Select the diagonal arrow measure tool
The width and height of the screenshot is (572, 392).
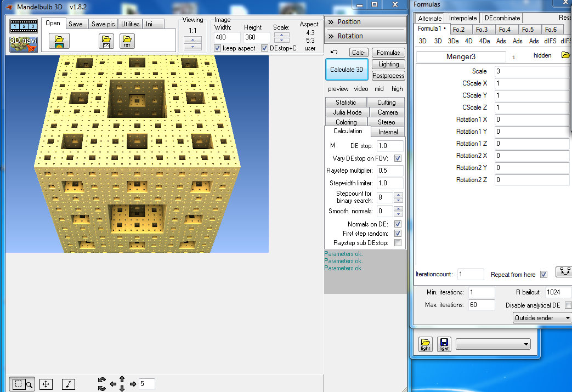[68, 384]
